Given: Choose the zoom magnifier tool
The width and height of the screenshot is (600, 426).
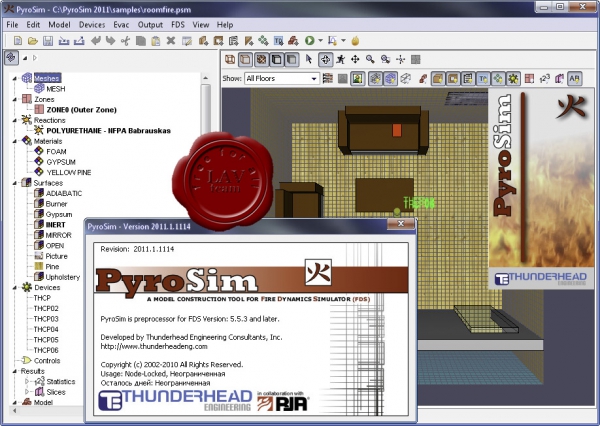Looking at the screenshot, I should (370, 59).
